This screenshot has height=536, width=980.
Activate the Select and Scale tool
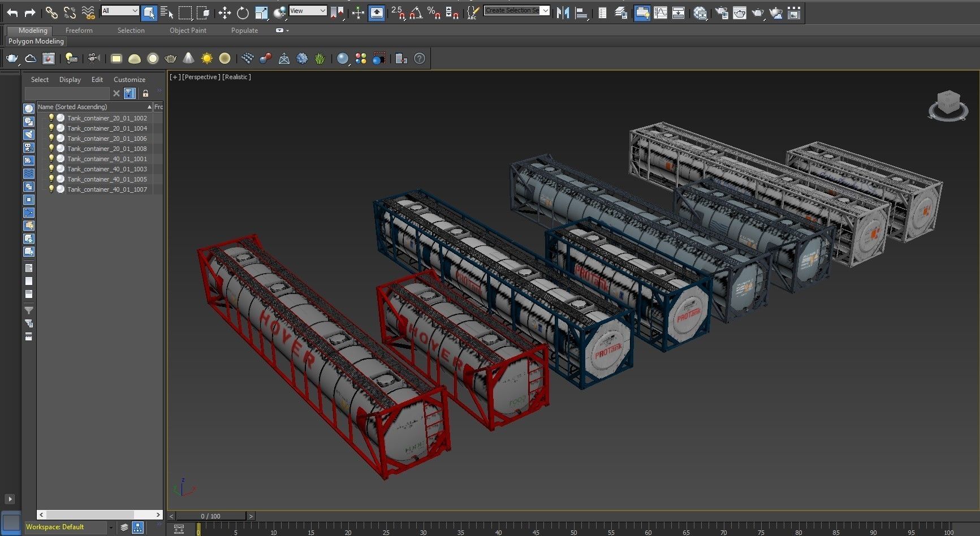click(261, 12)
